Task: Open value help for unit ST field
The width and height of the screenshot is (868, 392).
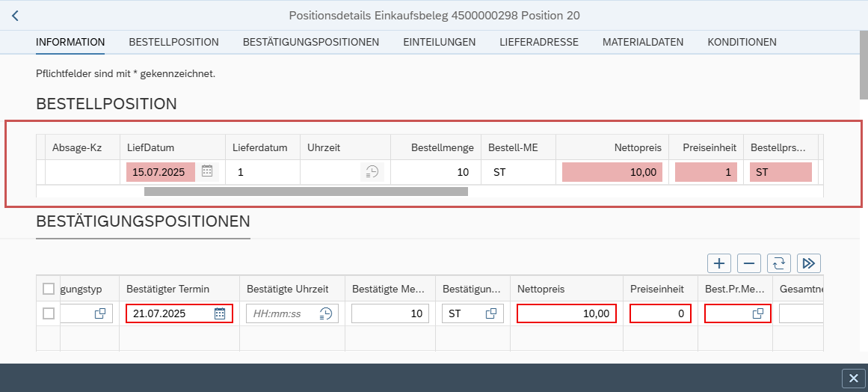Action: (x=491, y=314)
